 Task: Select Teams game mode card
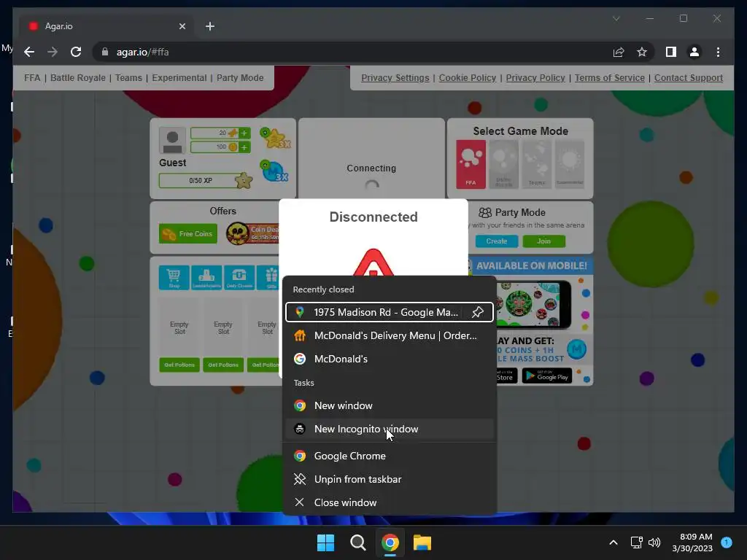537,164
